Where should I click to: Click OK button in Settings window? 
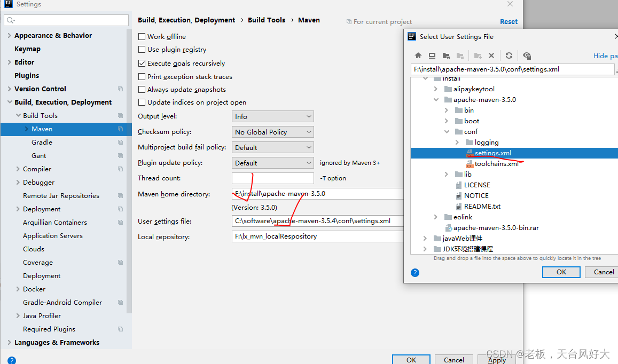pyautogui.click(x=411, y=359)
